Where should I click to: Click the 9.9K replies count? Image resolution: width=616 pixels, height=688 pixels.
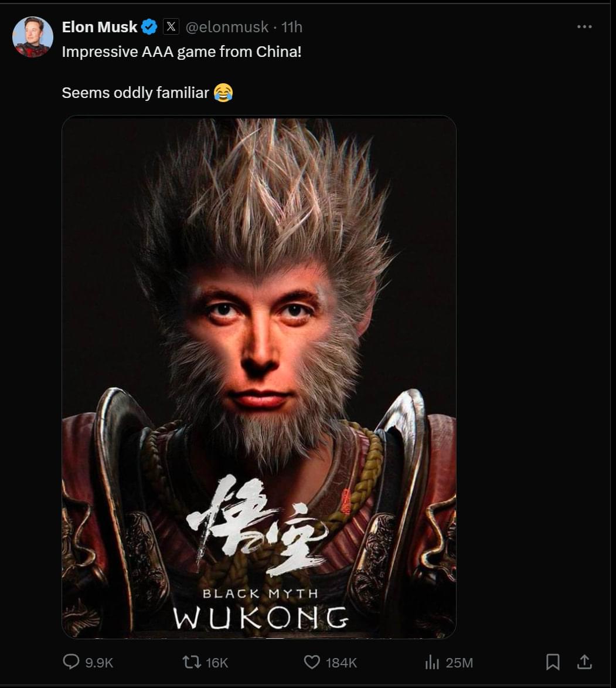pyautogui.click(x=99, y=663)
